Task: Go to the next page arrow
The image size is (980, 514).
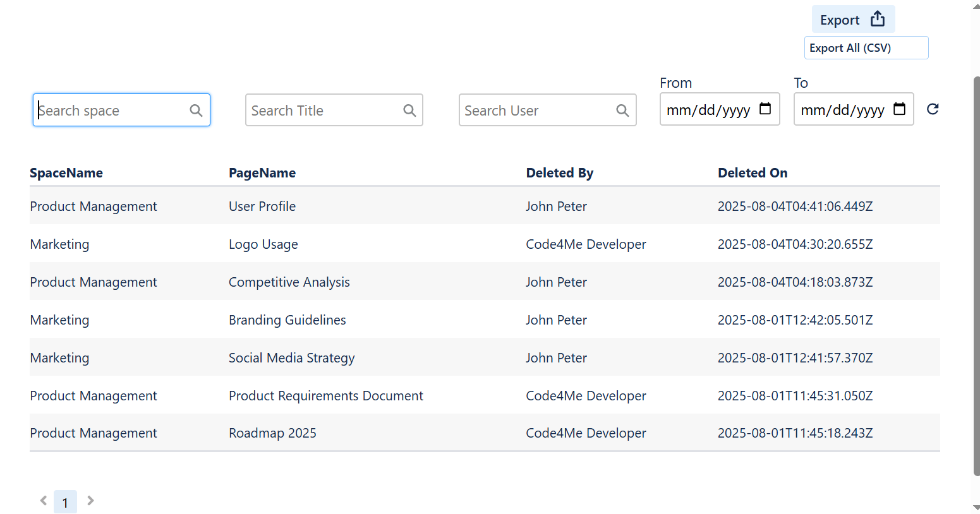Action: click(x=90, y=501)
